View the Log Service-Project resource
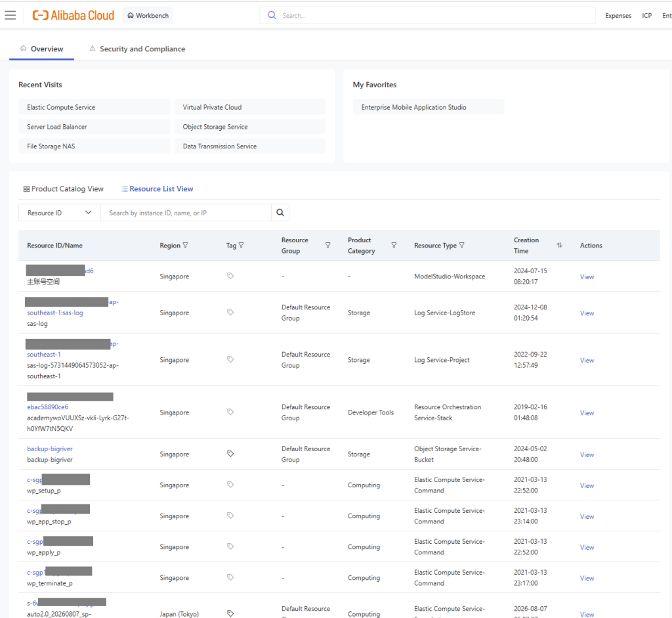672x618 pixels. pyautogui.click(x=587, y=361)
